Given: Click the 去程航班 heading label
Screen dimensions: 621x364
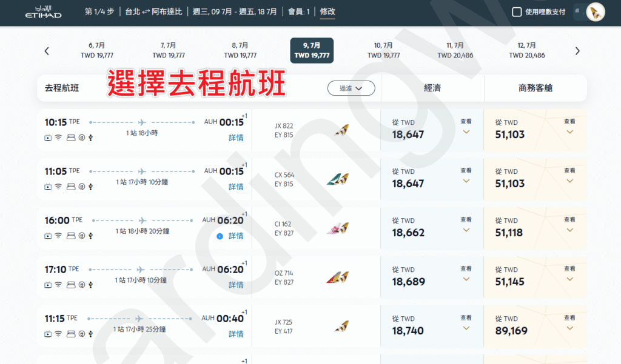Looking at the screenshot, I should coord(62,88).
